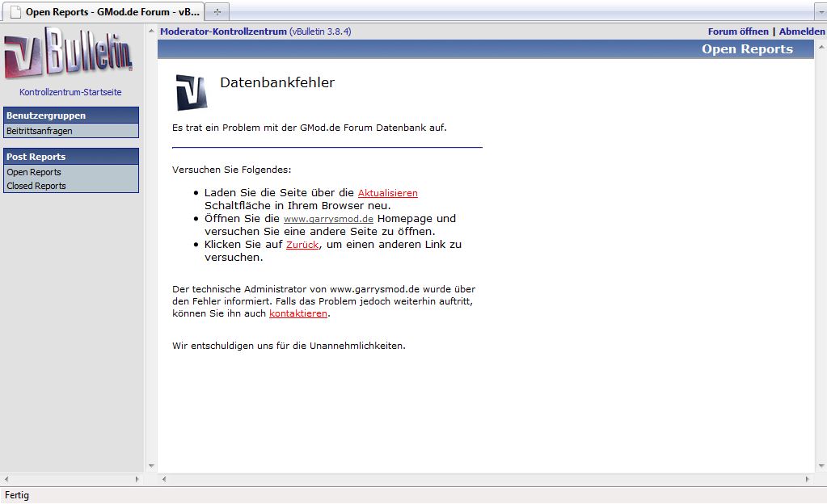827x504 pixels.
Task: Click the vBulletin logo in the sidebar
Action: [68, 53]
